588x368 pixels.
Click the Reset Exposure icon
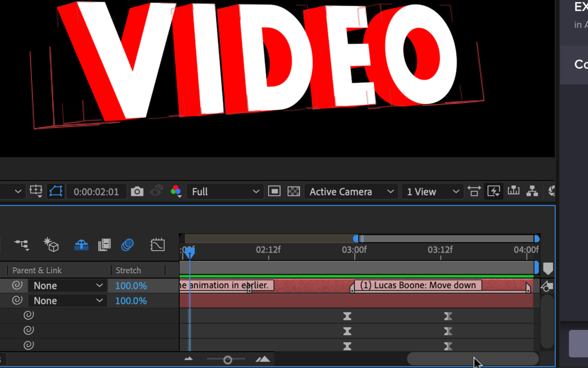coord(552,191)
